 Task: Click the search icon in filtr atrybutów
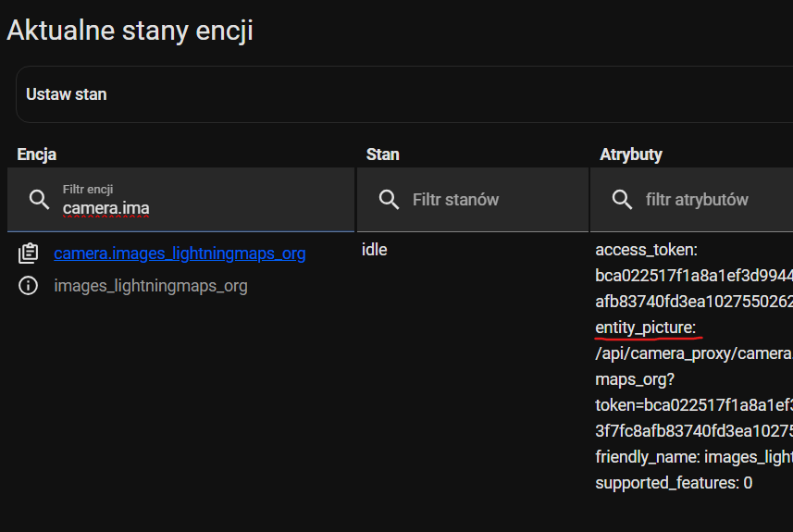pyautogui.click(x=623, y=200)
